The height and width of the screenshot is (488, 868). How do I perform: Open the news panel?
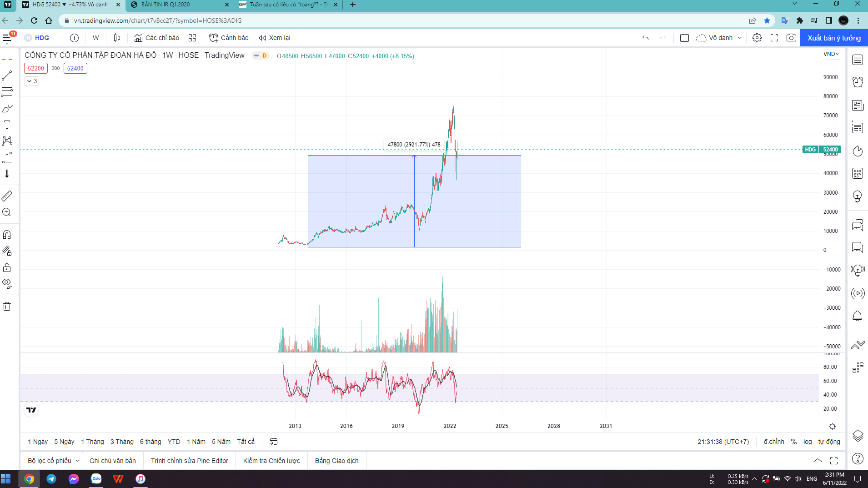pyautogui.click(x=858, y=106)
